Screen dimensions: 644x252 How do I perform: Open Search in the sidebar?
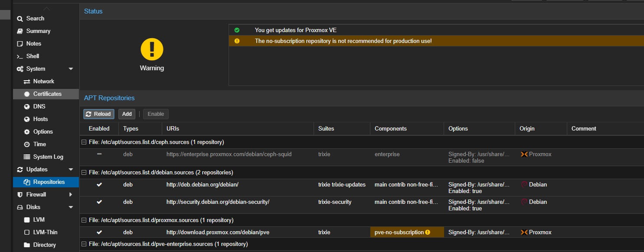click(x=46, y=19)
